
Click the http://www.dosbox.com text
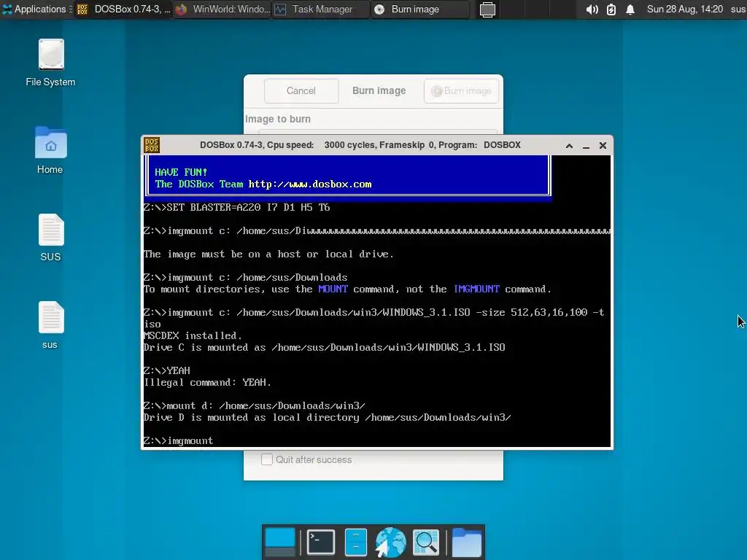(309, 184)
